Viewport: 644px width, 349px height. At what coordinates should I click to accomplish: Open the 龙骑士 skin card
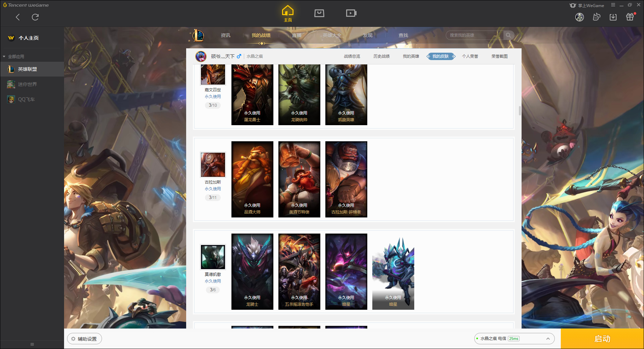(252, 271)
